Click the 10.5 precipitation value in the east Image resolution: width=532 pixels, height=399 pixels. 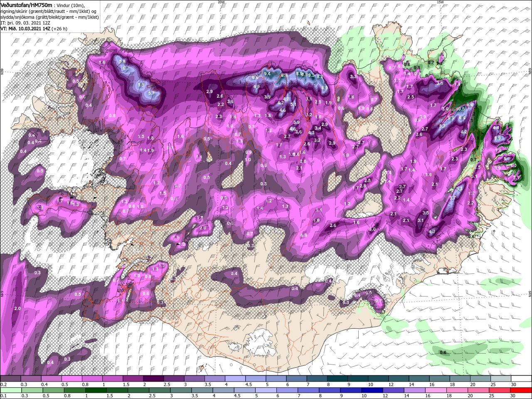[460, 109]
